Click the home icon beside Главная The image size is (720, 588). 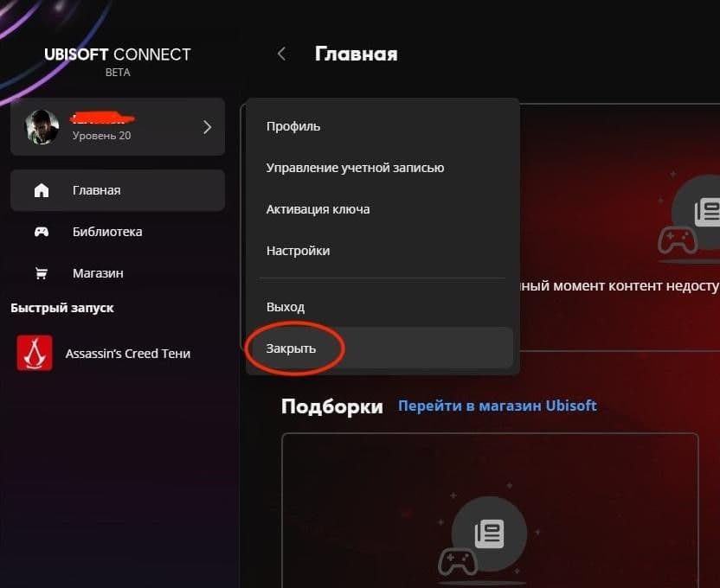coord(42,190)
